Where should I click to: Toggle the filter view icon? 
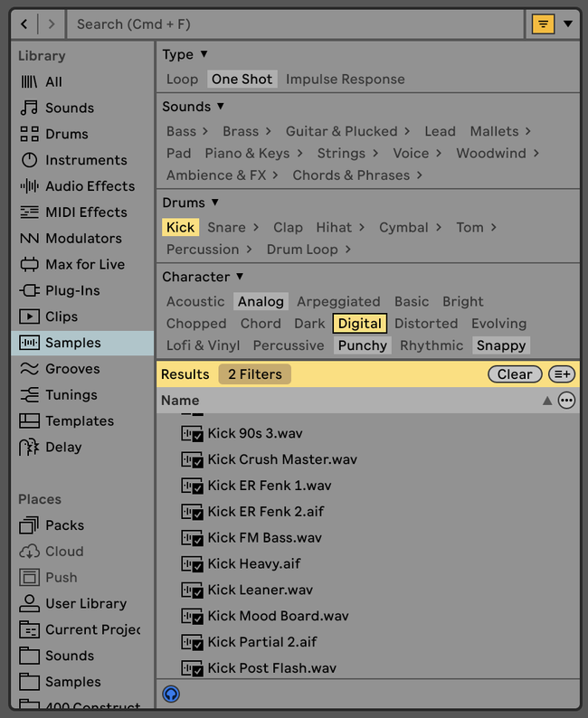click(x=542, y=24)
